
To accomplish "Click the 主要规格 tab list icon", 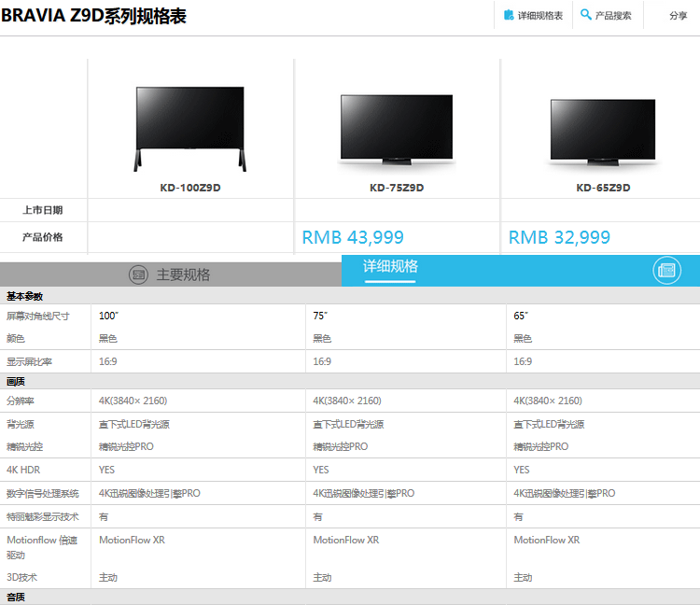I will [138, 274].
